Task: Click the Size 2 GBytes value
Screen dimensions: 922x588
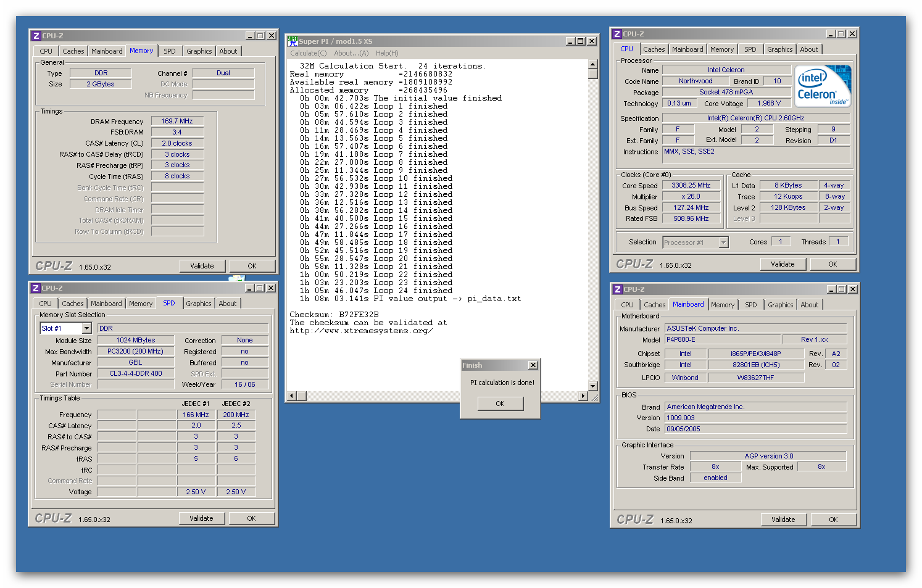Action: click(x=101, y=84)
